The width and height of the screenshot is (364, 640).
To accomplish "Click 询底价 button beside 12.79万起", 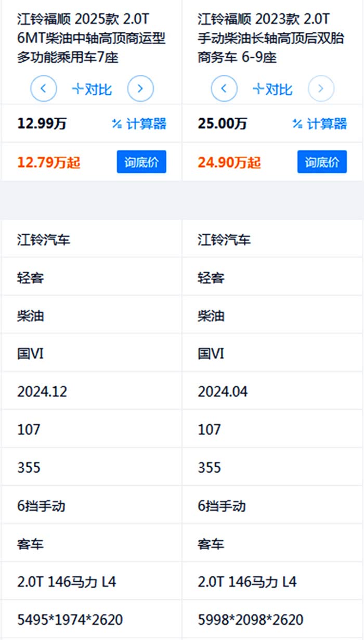I will [141, 162].
